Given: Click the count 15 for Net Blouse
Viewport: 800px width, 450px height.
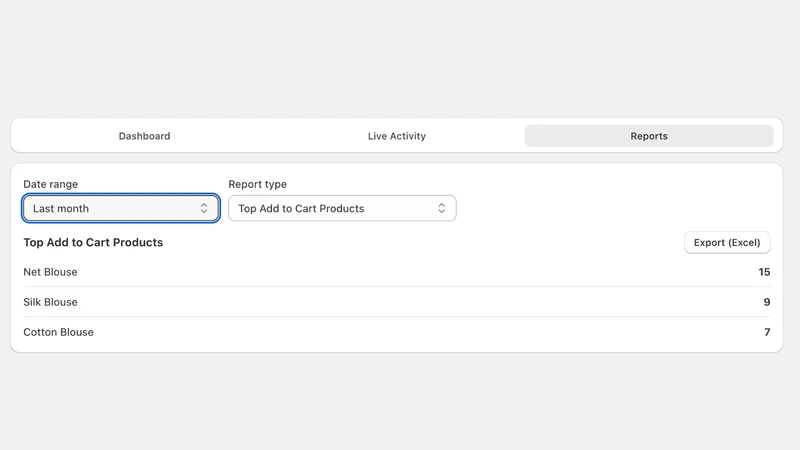Looking at the screenshot, I should [764, 272].
